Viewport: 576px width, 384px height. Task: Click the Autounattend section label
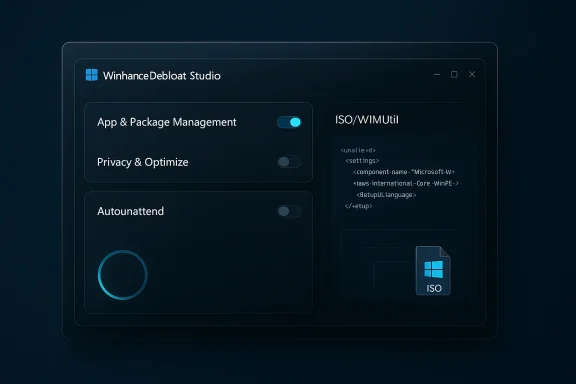click(x=130, y=211)
